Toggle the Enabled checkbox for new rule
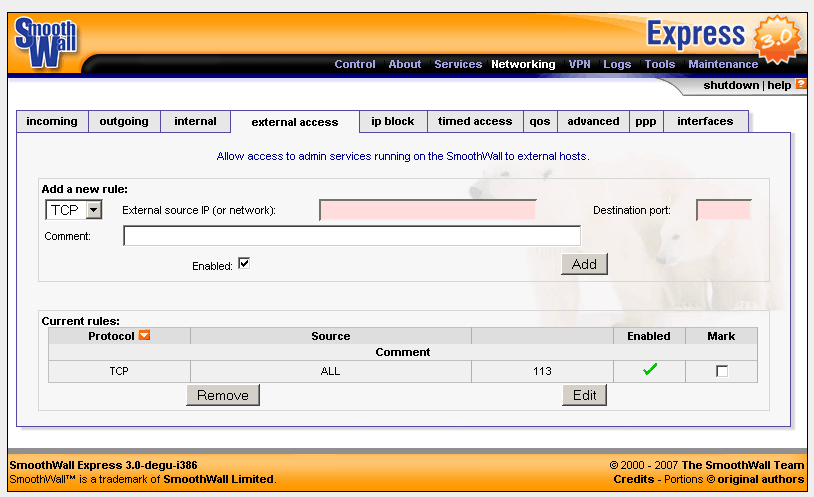The height and width of the screenshot is (497, 814). [244, 264]
